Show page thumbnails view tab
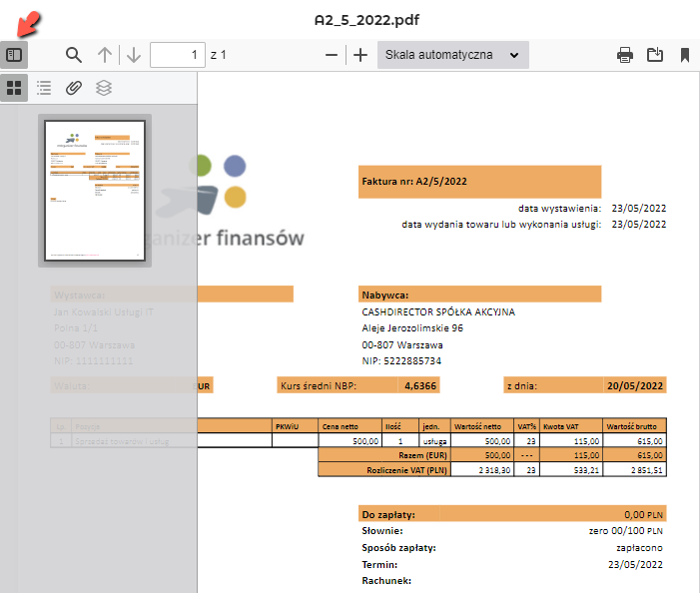 [x=14, y=88]
